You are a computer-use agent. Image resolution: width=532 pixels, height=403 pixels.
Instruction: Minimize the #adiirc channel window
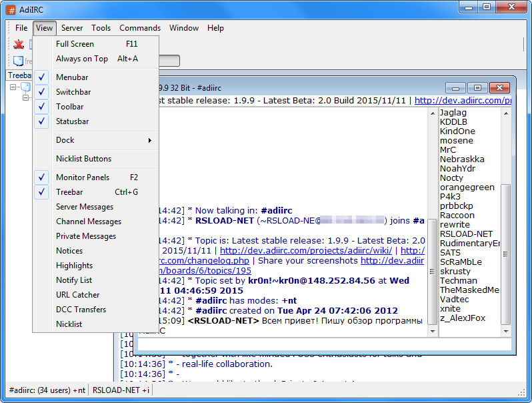coord(455,88)
